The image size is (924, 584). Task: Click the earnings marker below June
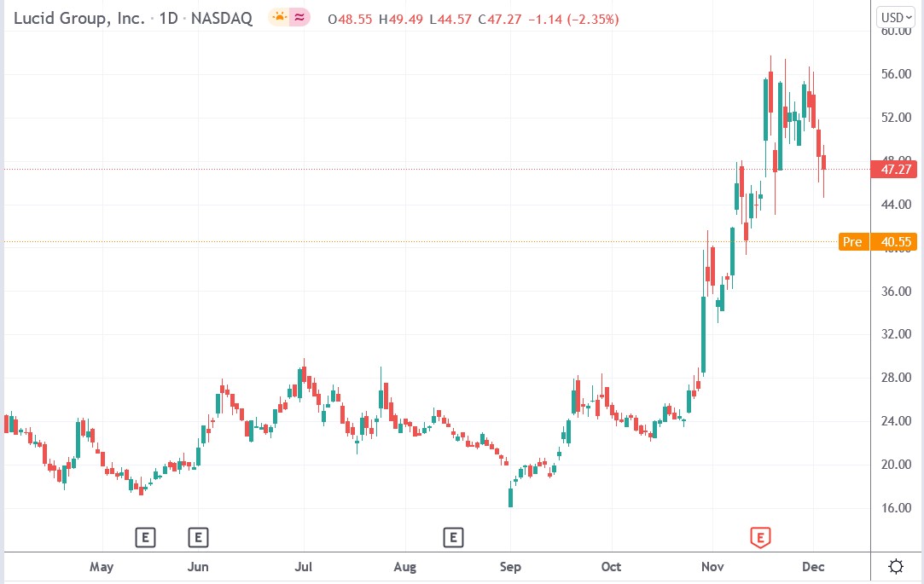coord(198,538)
